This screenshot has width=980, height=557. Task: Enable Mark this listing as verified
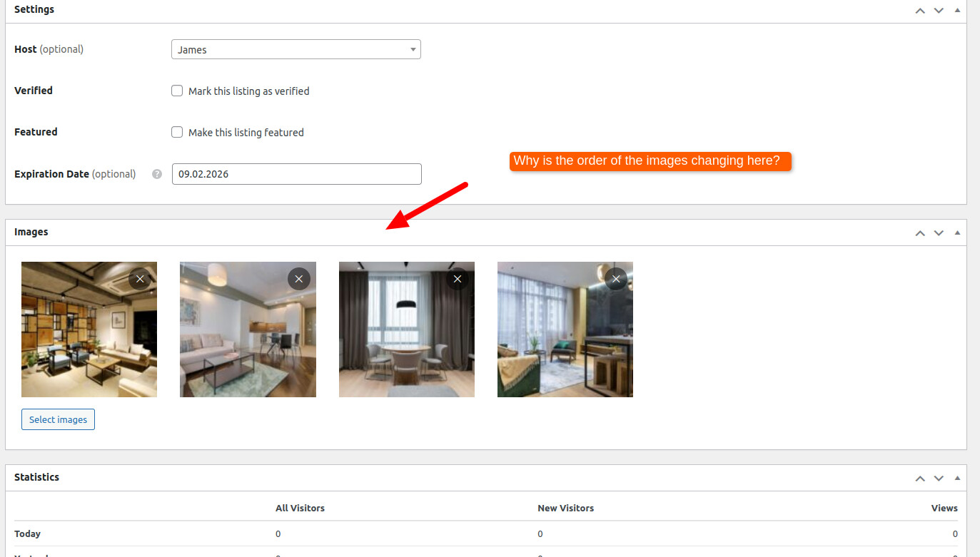click(177, 91)
